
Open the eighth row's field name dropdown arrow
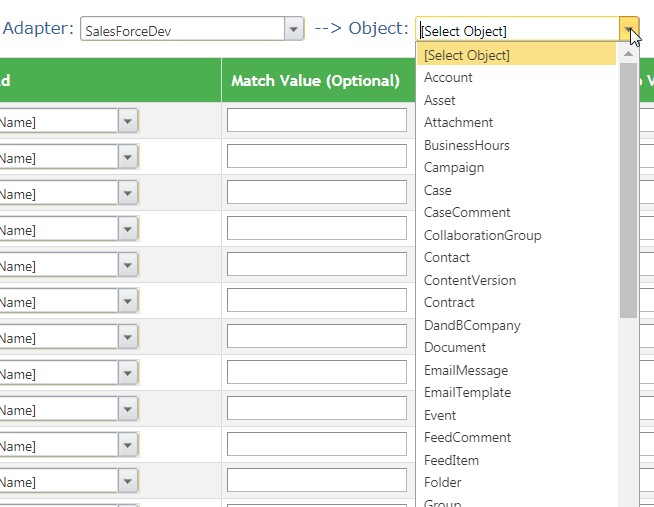coord(128,373)
